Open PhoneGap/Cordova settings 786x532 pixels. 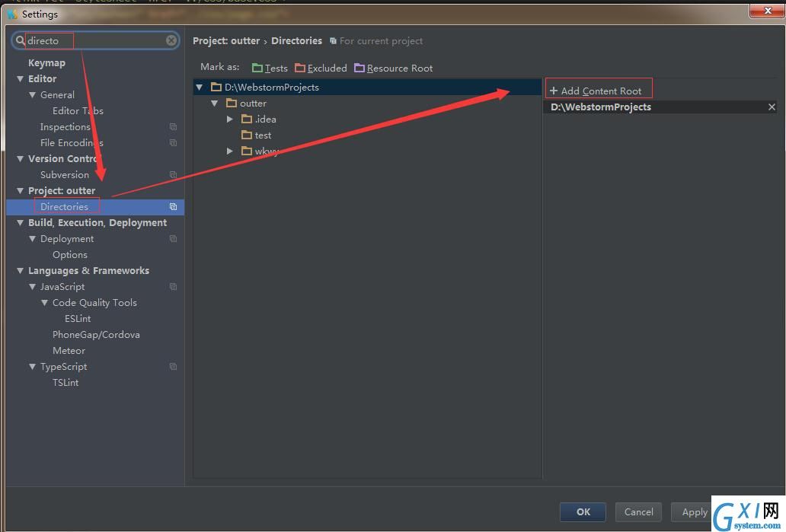point(96,335)
